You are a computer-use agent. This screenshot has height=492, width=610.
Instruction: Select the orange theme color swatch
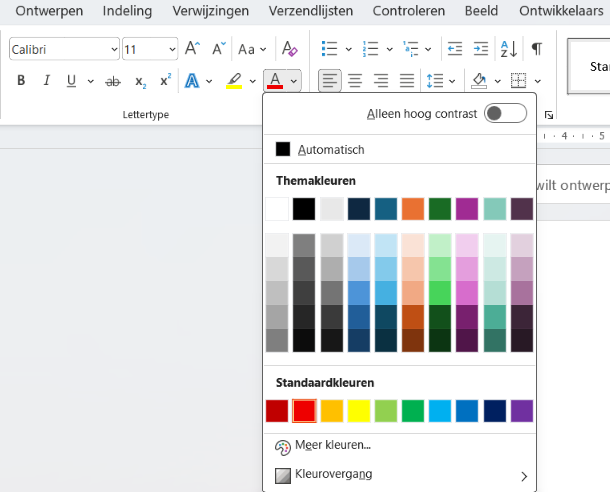413,209
